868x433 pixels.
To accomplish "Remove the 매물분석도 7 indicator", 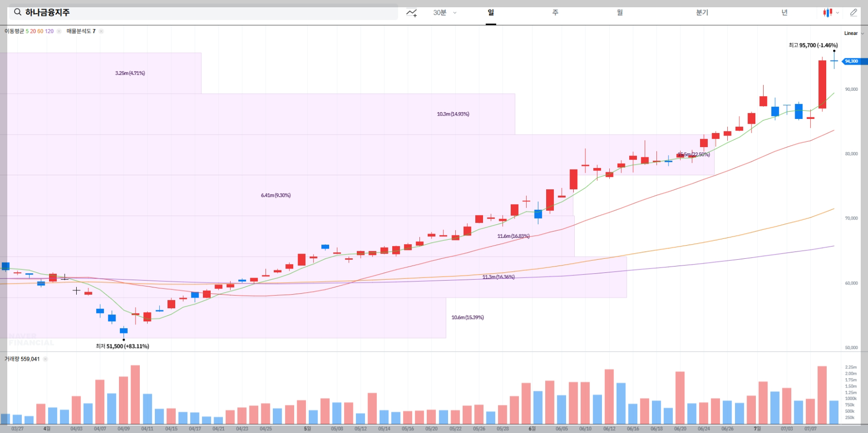I will pos(101,31).
